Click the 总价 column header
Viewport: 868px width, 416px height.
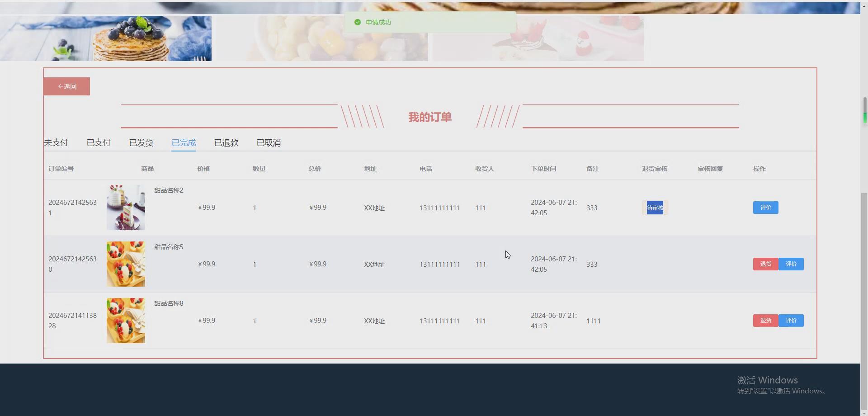click(315, 169)
